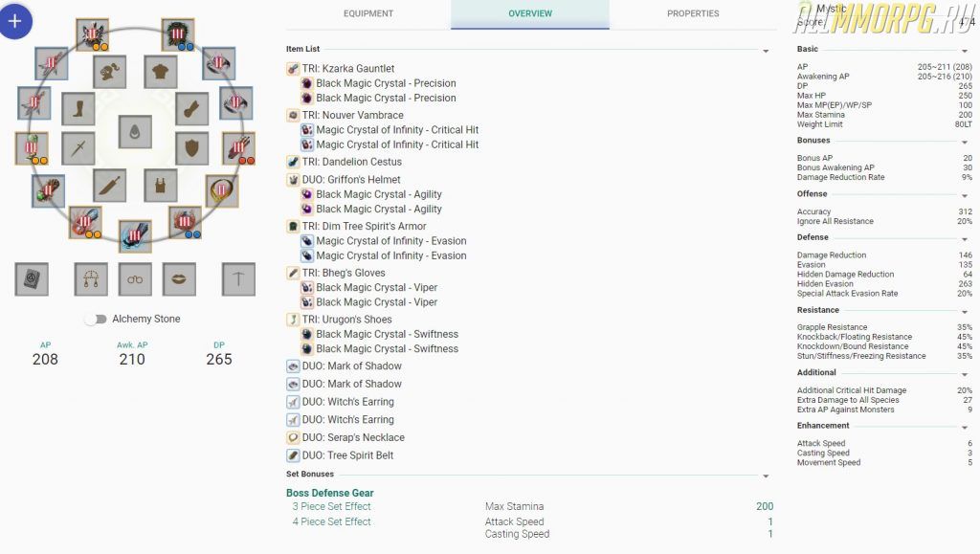
Task: Select the lips cosmetic slot
Action: pyautogui.click(x=180, y=278)
